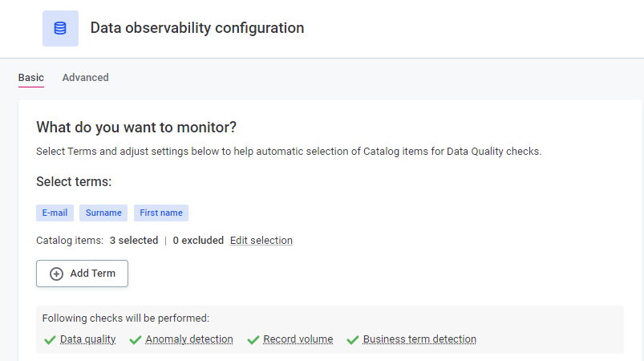This screenshot has width=644, height=361.
Task: Open the Business term detection link
Action: (419, 339)
